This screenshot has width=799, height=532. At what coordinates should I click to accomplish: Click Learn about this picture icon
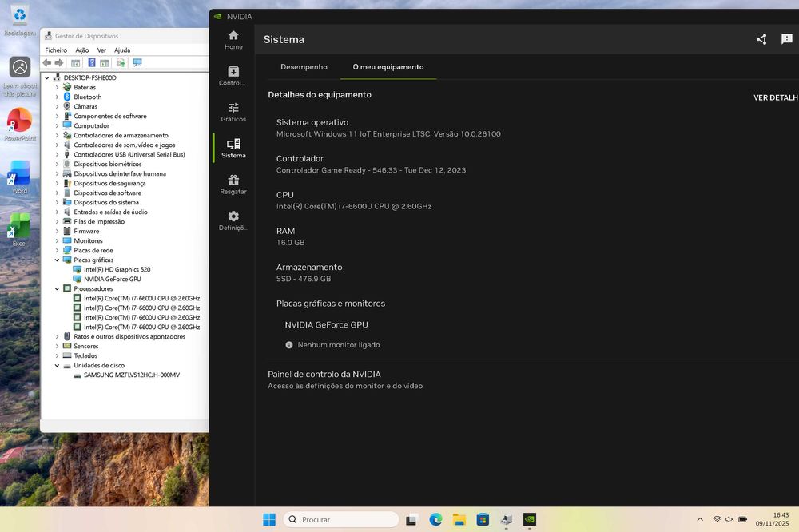click(x=20, y=77)
